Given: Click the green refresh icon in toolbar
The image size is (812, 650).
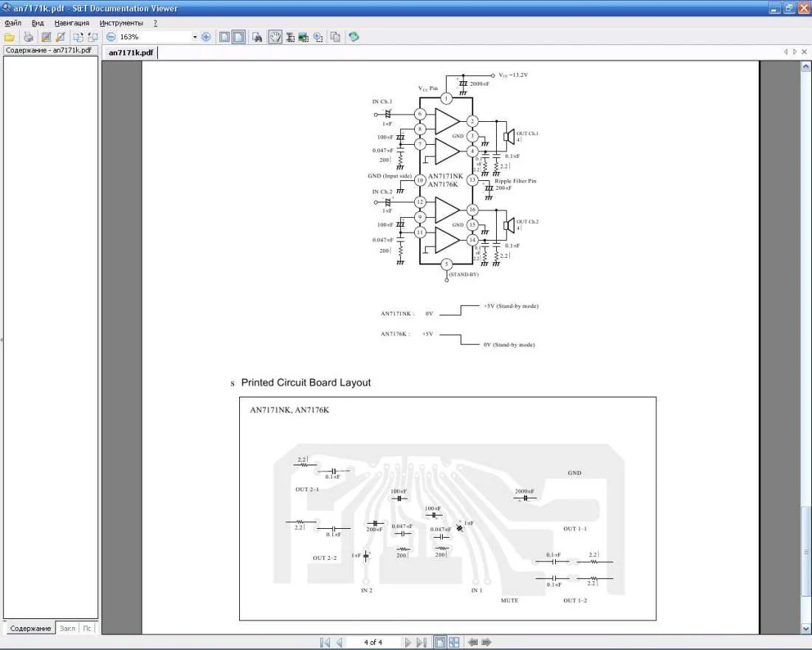Looking at the screenshot, I should (354, 37).
